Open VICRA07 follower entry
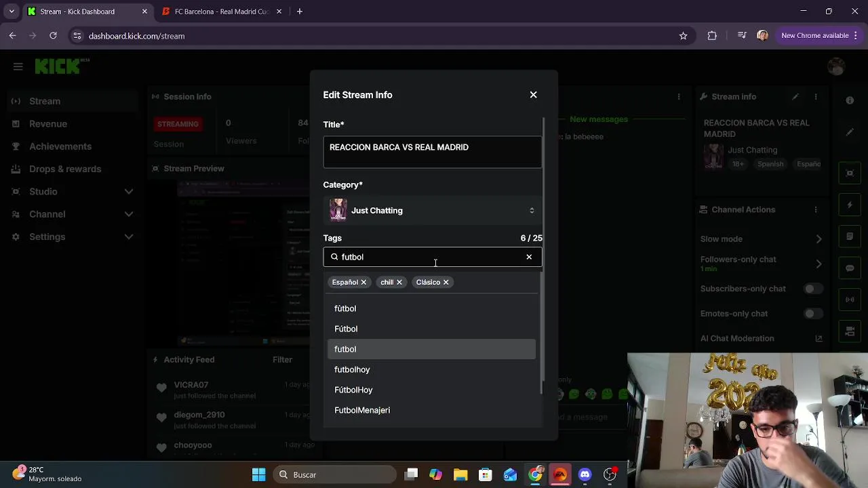This screenshot has height=488, width=868. tap(191, 385)
